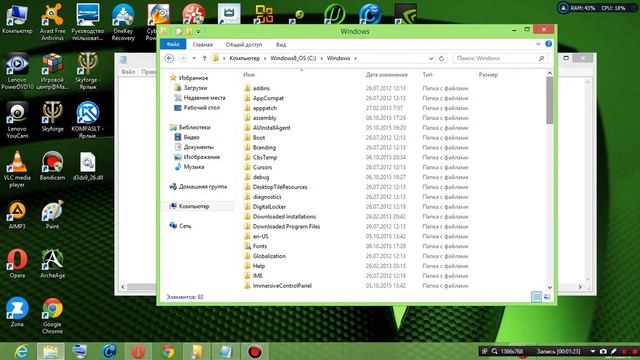
Task: Open the Avast Free Antivirus desktop icon
Action: pyautogui.click(x=52, y=21)
